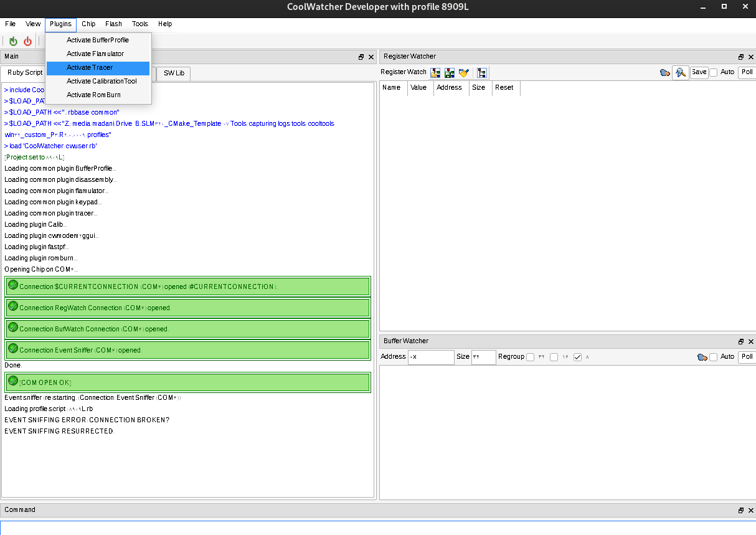This screenshot has height=535, width=756.
Task: Click the red disconnect power icon
Action: click(x=27, y=41)
